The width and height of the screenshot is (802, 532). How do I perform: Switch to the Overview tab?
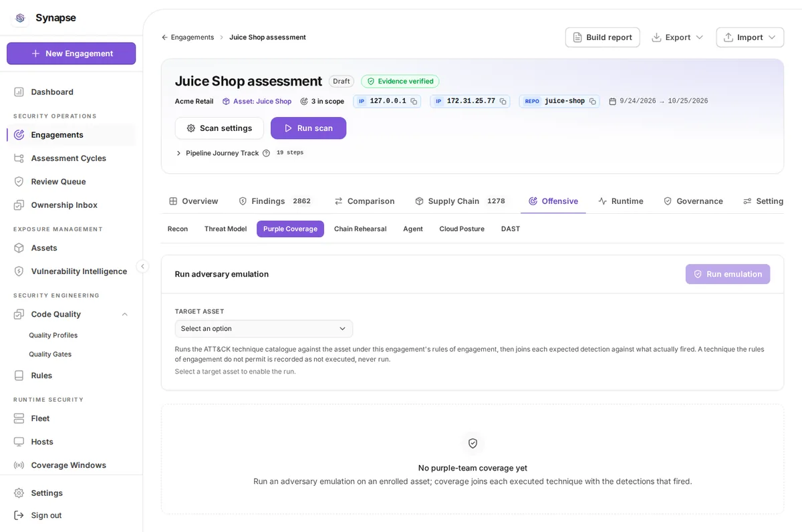(x=194, y=201)
